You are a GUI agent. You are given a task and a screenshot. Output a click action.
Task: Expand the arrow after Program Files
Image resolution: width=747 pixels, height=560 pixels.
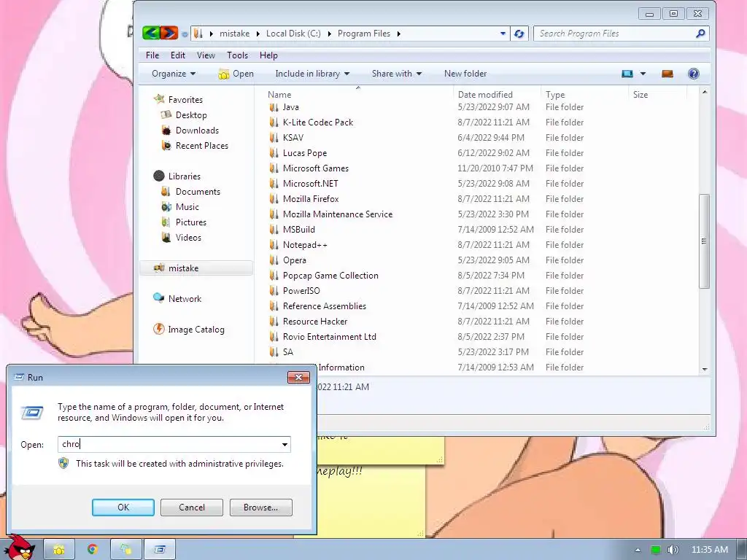click(x=399, y=34)
